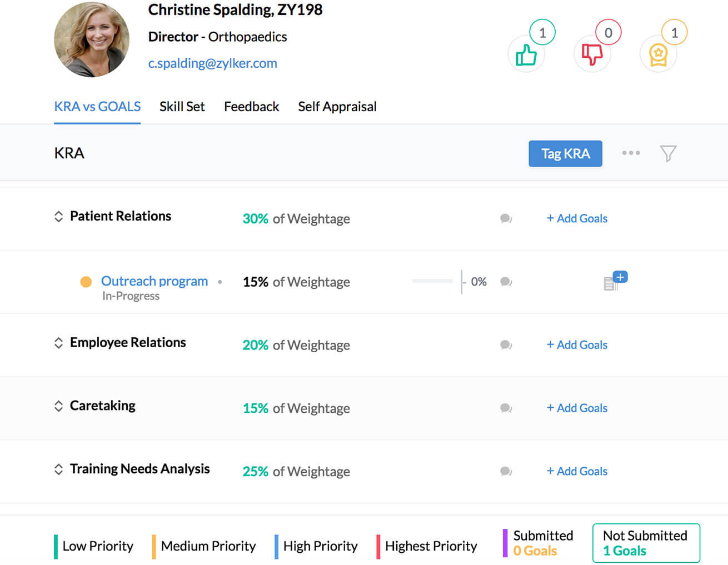The image size is (728, 565).
Task: Expand the Employee Relations KRA
Action: pyautogui.click(x=58, y=343)
